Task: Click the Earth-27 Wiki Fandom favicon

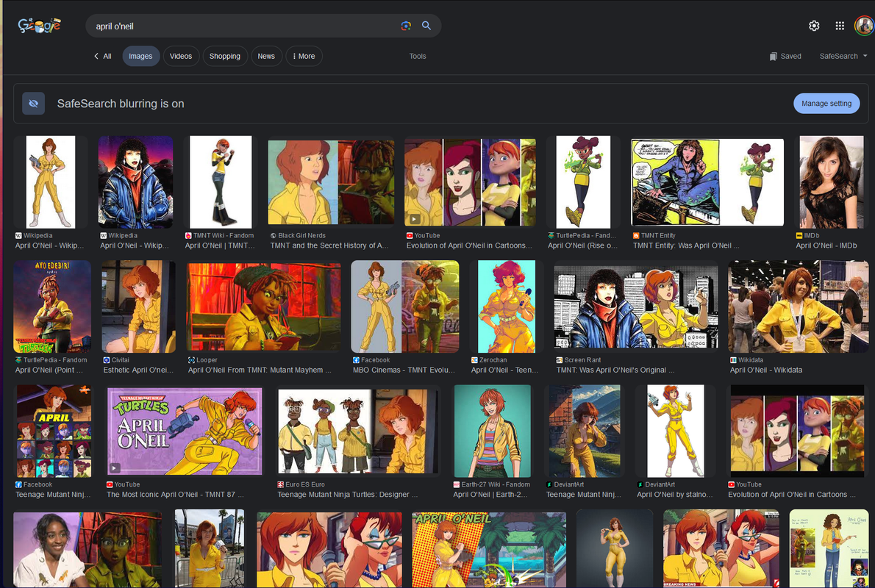Action: coord(457,484)
